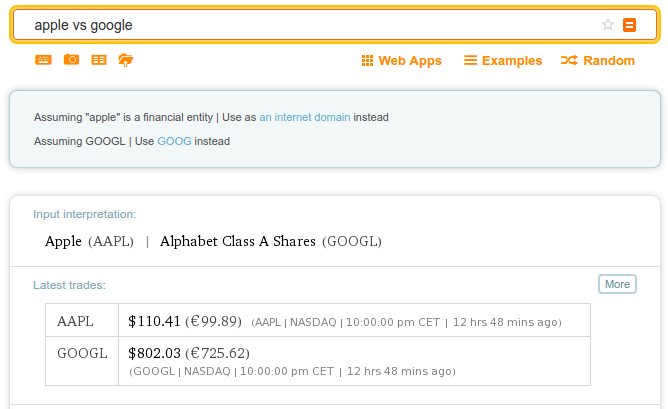Open the file upload icon
668x409 pixels.
126,60
